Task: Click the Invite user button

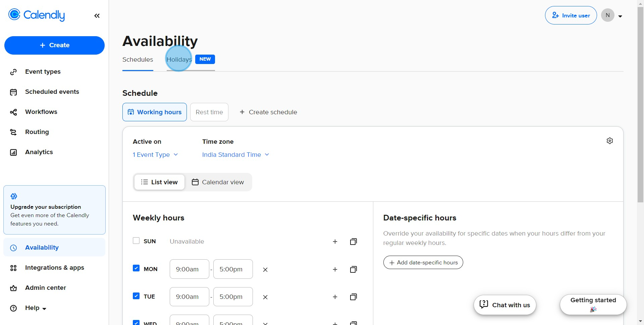Action: [x=571, y=15]
